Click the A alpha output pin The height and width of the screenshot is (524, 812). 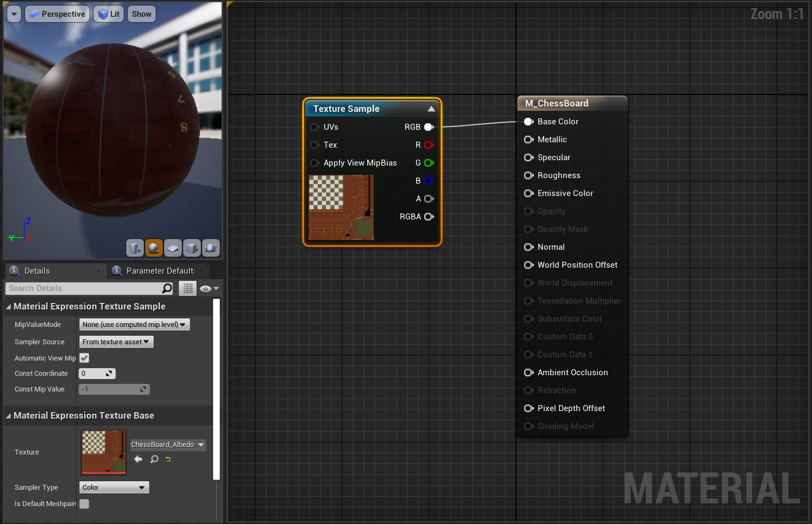click(429, 199)
